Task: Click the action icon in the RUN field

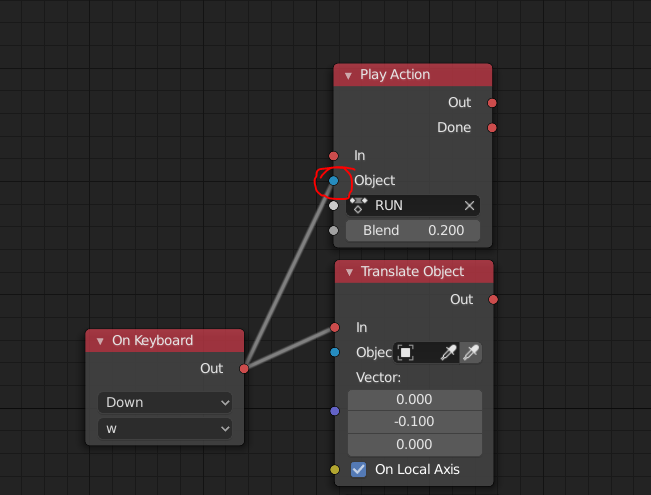Action: click(358, 206)
